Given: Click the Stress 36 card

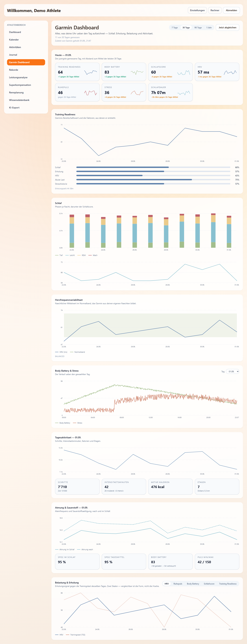Looking at the screenshot, I should pyautogui.click(x=124, y=92).
